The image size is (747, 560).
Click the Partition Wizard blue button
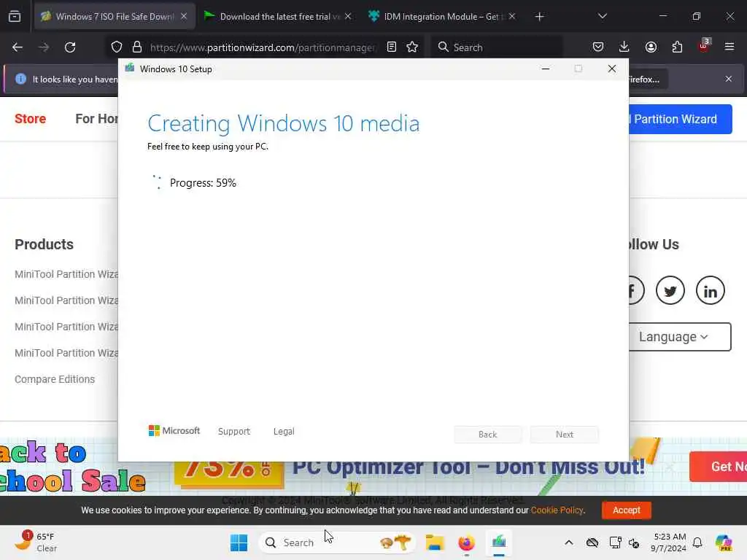point(681,119)
